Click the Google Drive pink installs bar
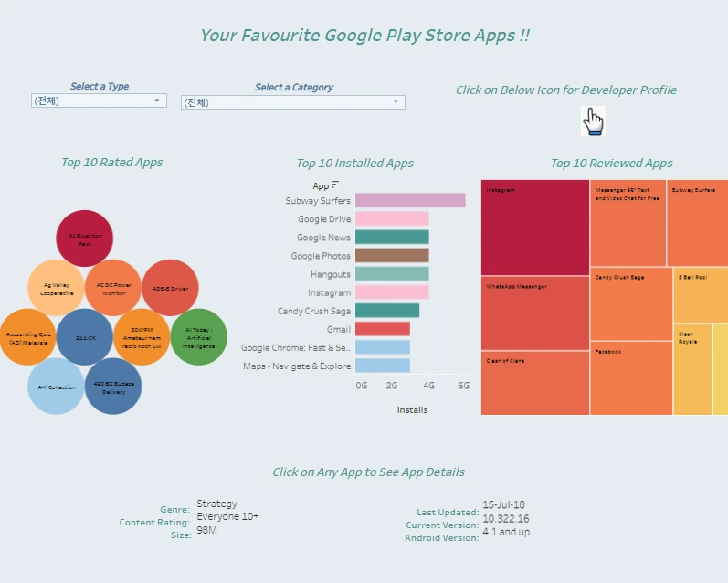 392,218
